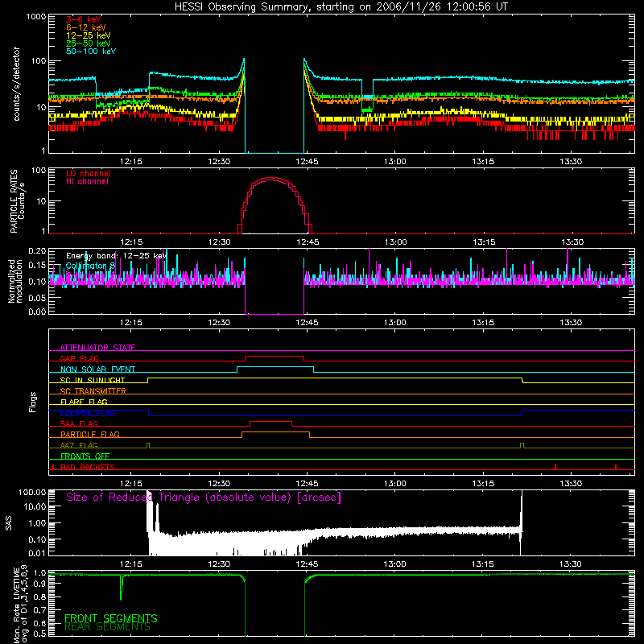Click the 'Energy band: 12-25 keV' label

116,256
